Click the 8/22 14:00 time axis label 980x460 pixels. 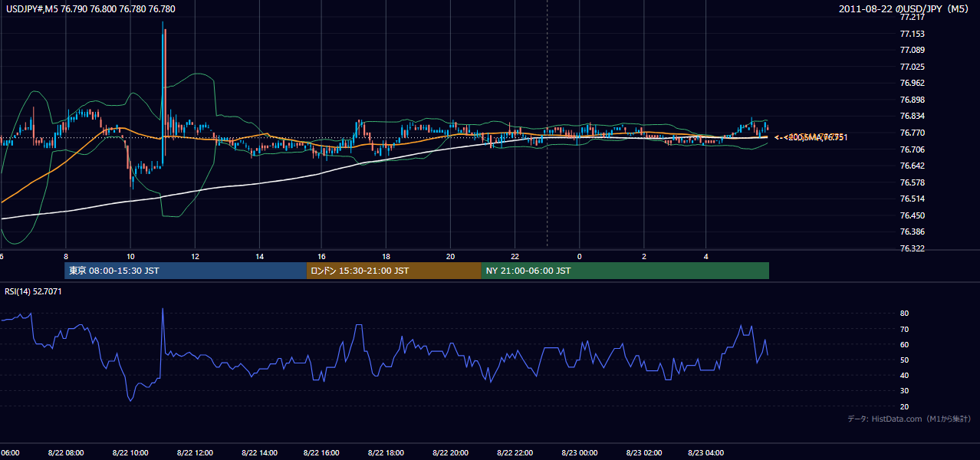[259, 453]
